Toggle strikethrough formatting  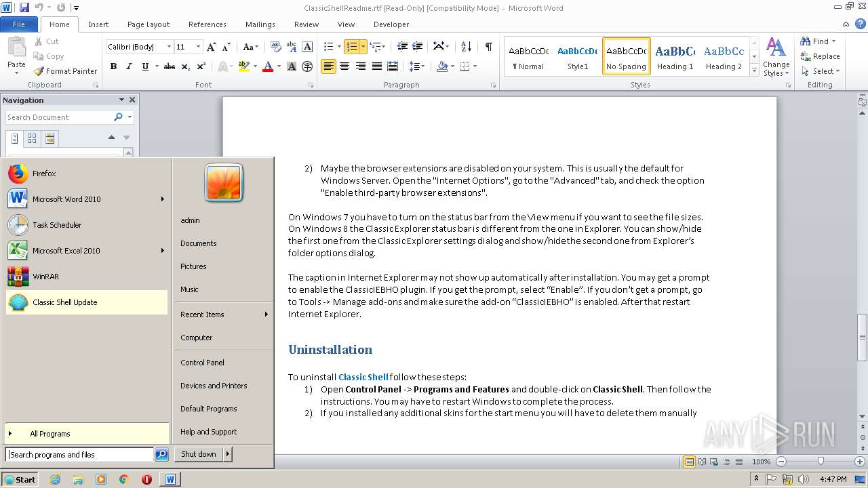point(170,66)
